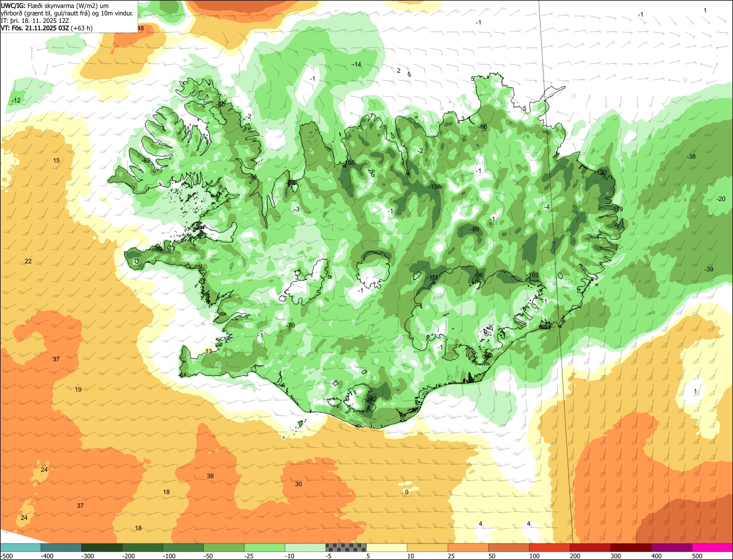733x560 pixels.
Task: Click the '9' value in the southern sea
Action: (407, 492)
